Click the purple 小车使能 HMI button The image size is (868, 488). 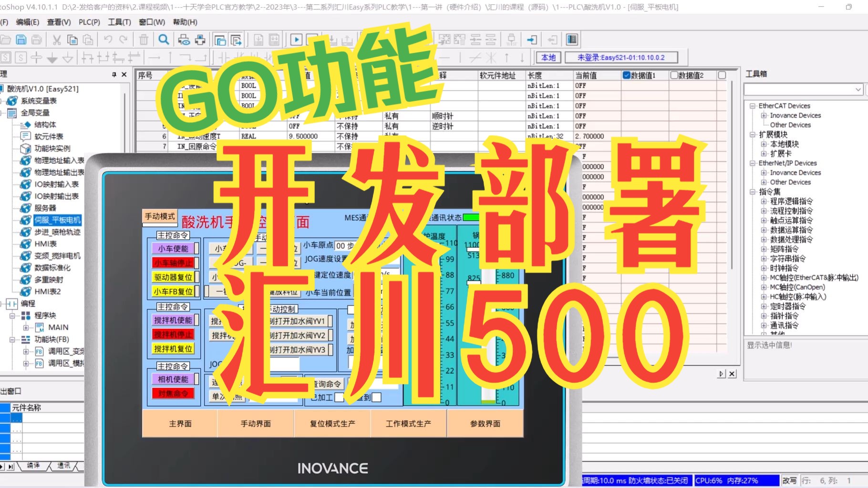click(x=173, y=248)
